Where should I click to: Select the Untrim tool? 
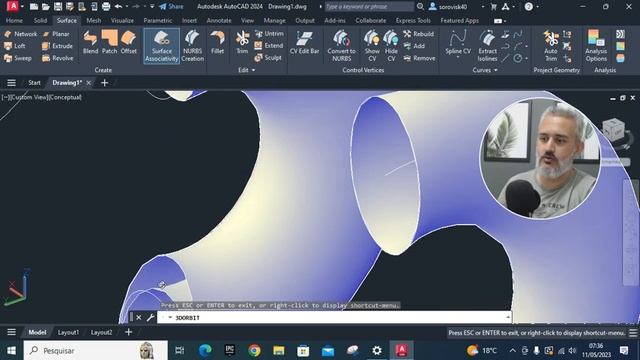coord(269,34)
